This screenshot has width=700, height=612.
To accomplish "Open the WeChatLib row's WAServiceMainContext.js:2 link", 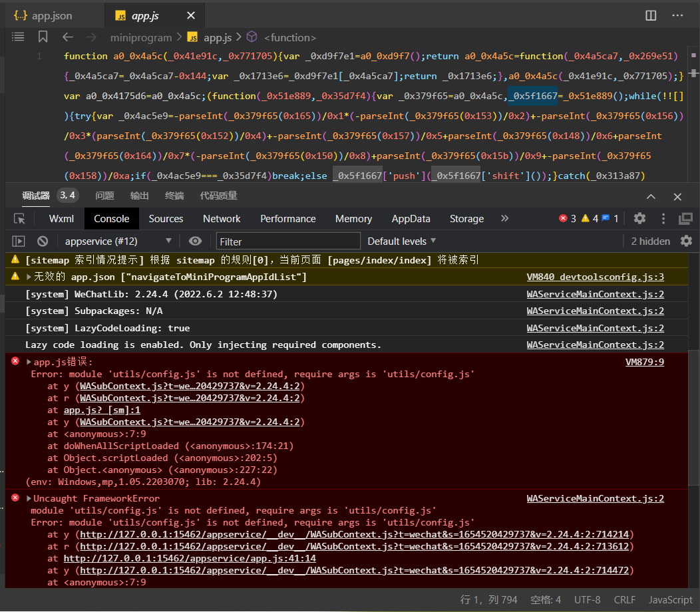I will [595, 294].
